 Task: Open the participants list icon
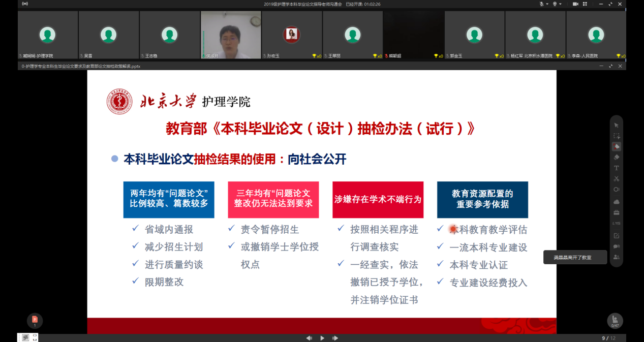(x=616, y=257)
